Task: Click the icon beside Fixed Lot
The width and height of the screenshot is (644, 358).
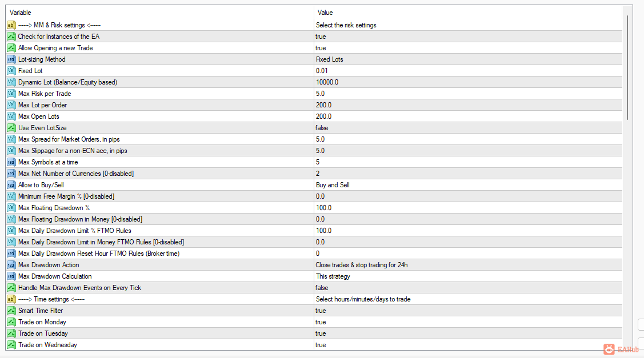Action: (x=11, y=71)
